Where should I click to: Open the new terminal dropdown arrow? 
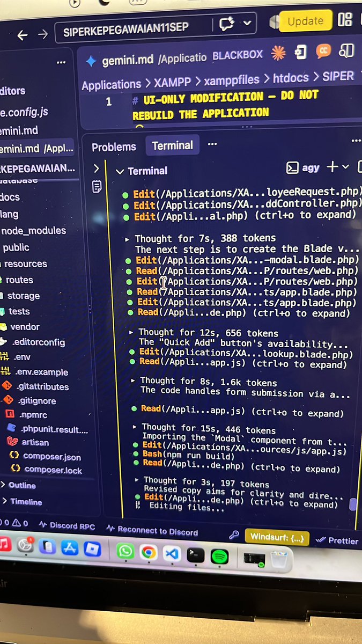(345, 167)
